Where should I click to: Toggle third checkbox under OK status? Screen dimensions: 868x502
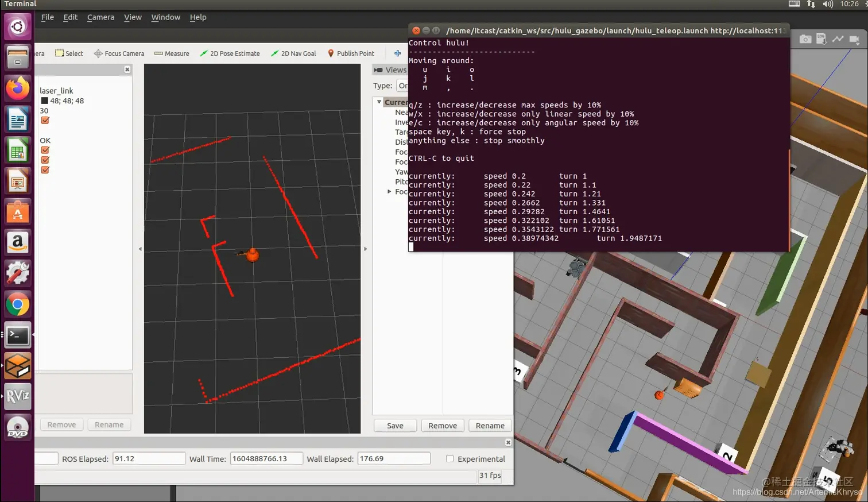pos(45,170)
